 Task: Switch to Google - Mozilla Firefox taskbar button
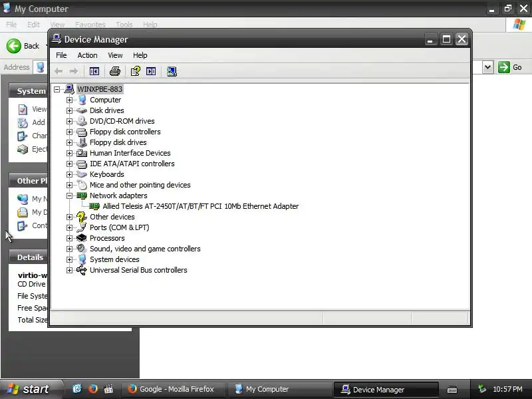click(173, 389)
